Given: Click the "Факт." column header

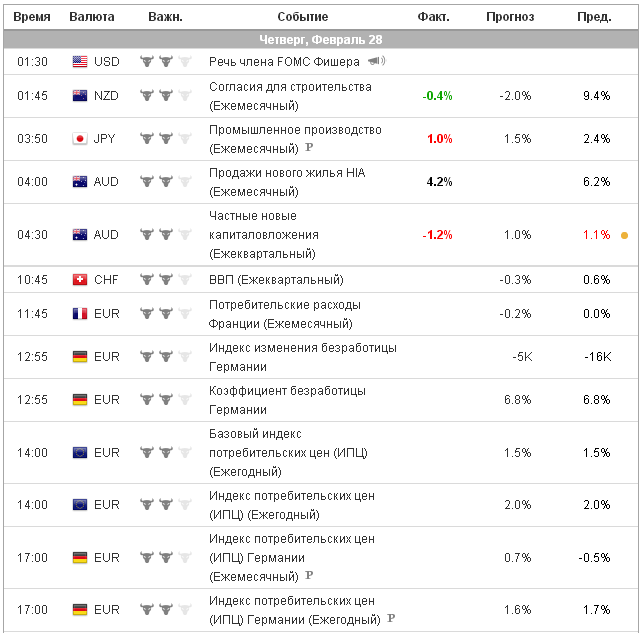Looking at the screenshot, I should (433, 17).
